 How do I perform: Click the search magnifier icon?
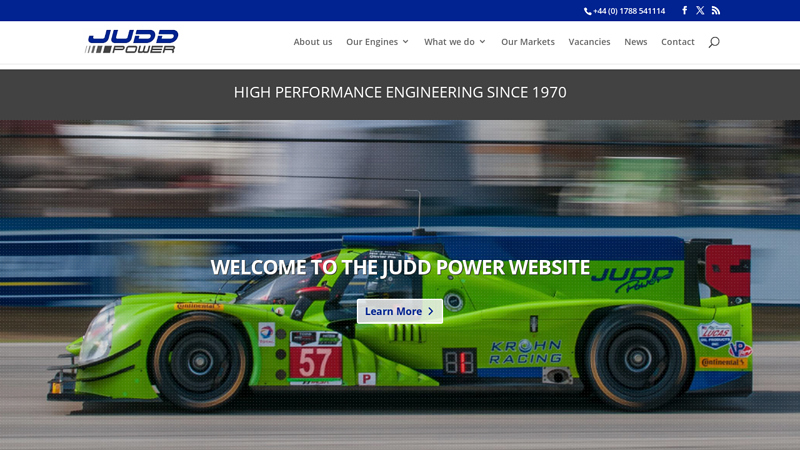714,42
